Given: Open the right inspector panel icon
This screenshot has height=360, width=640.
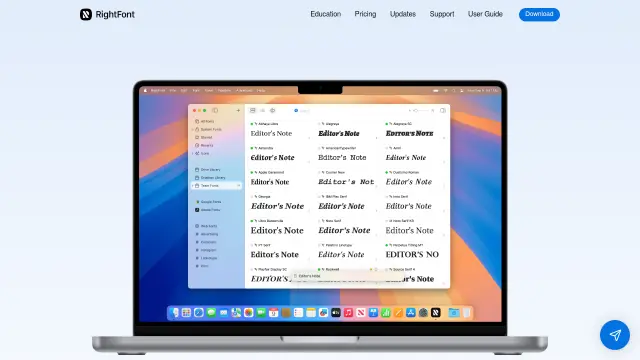Looking at the screenshot, I should (x=443, y=111).
